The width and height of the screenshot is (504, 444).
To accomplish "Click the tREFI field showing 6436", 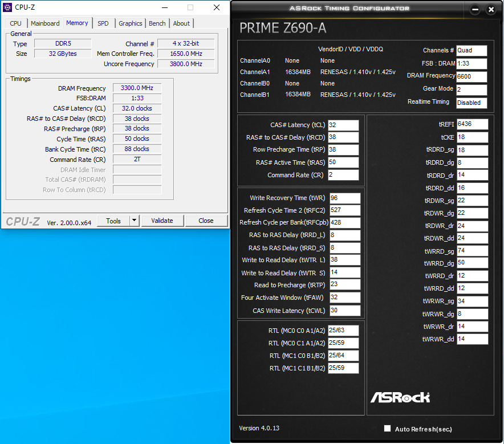I will 472,124.
